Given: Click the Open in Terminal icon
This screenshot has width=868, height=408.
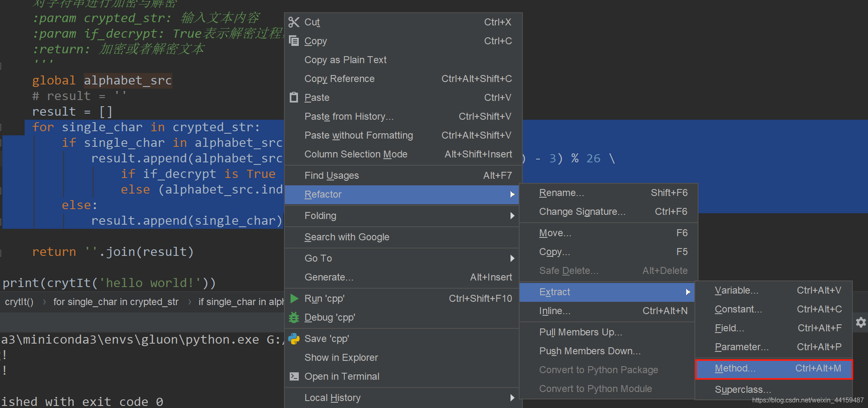Looking at the screenshot, I should [x=294, y=376].
